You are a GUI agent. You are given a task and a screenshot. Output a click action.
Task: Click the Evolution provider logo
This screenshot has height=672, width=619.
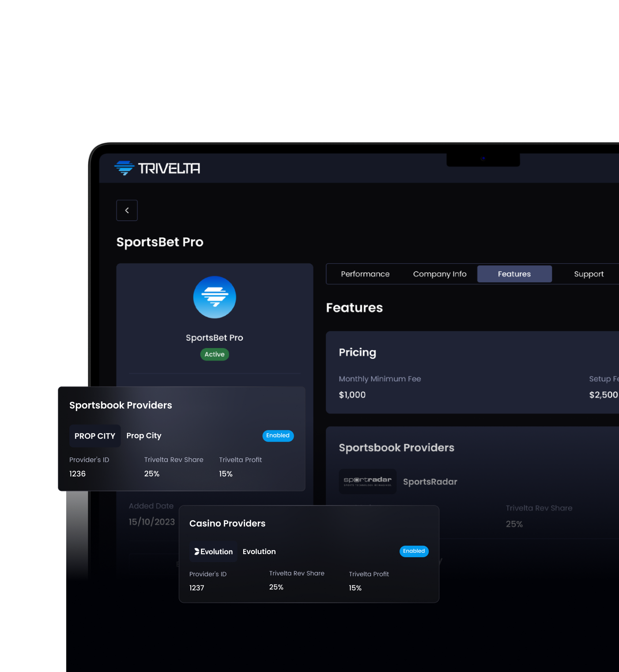pos(213,551)
